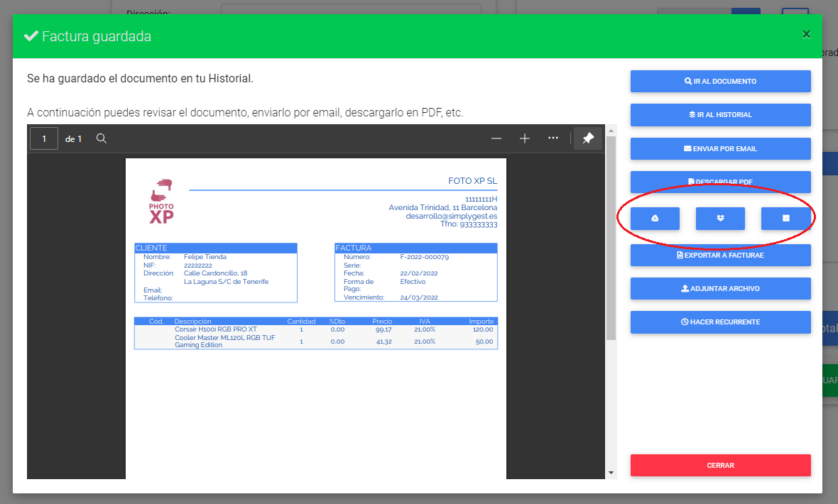Dismiss the dialog with the Cerrar button
Screen dimensions: 838x504
click(x=720, y=465)
